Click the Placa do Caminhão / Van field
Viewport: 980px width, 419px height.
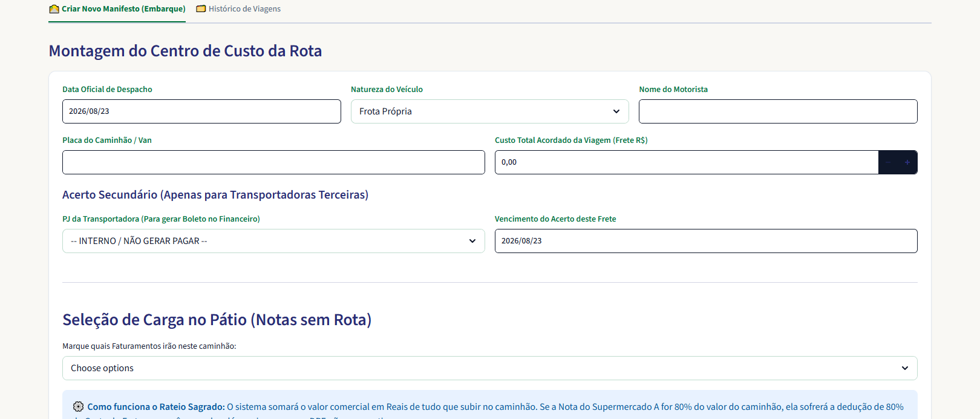coord(273,162)
